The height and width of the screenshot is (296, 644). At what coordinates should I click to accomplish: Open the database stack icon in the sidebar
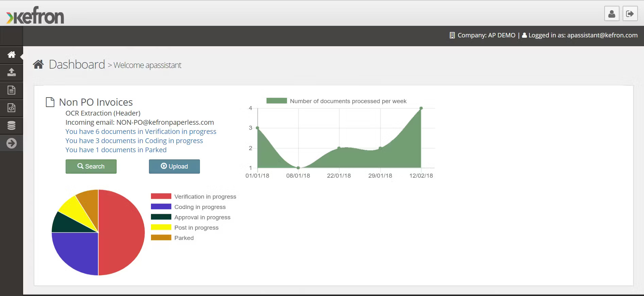(11, 125)
